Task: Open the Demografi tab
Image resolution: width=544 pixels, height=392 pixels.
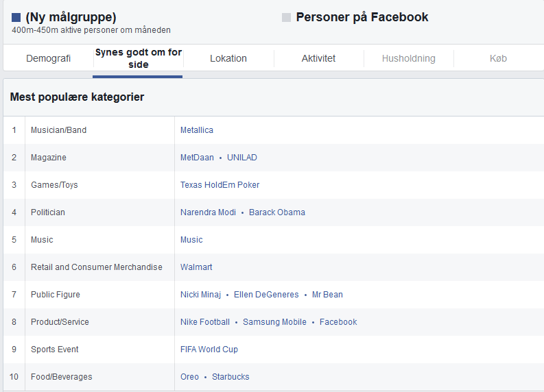Action: tap(48, 58)
